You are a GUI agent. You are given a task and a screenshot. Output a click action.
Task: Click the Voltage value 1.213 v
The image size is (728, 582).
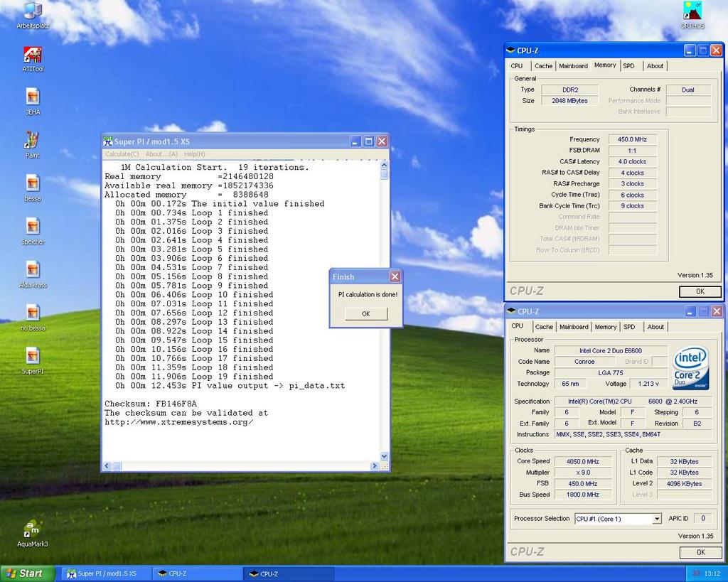coord(648,384)
